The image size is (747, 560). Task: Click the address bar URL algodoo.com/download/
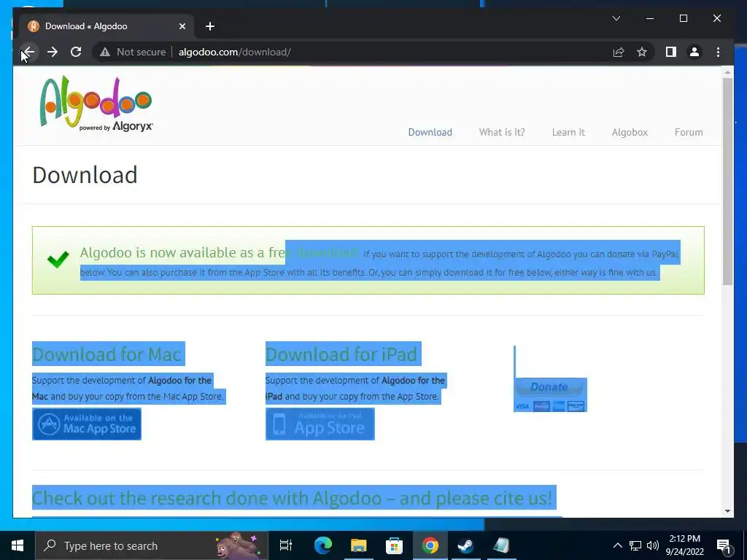[234, 52]
